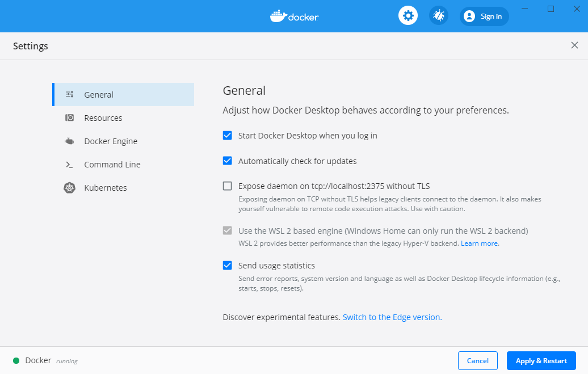The image size is (588, 374).
Task: Uncheck Send usage statistics
Action: coord(227,265)
